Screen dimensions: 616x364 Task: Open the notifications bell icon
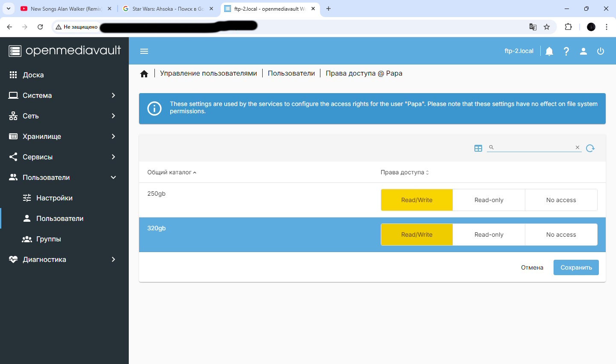(549, 51)
